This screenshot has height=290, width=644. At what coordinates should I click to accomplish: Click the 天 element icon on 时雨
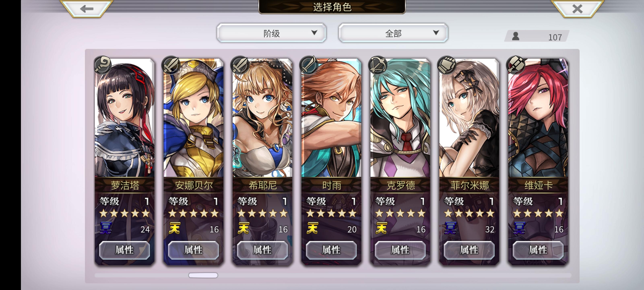tap(313, 228)
